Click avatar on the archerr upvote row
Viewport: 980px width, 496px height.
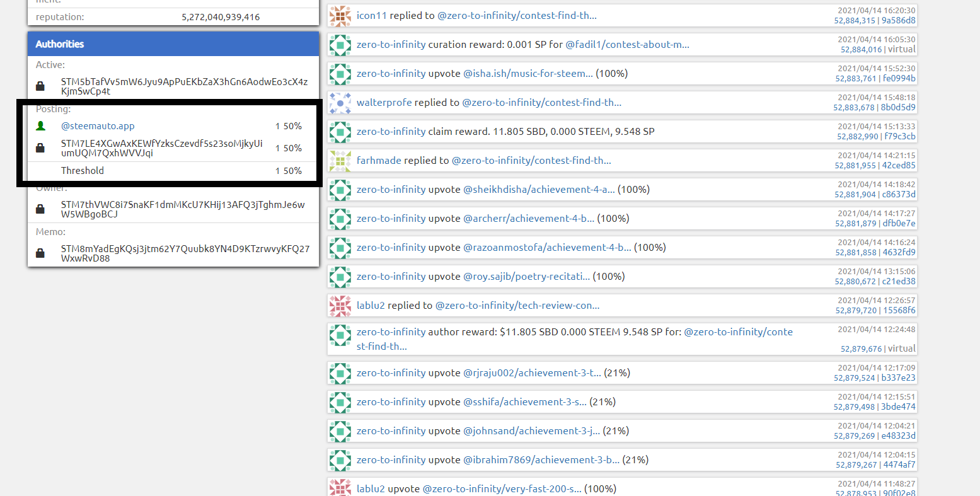[x=340, y=219]
